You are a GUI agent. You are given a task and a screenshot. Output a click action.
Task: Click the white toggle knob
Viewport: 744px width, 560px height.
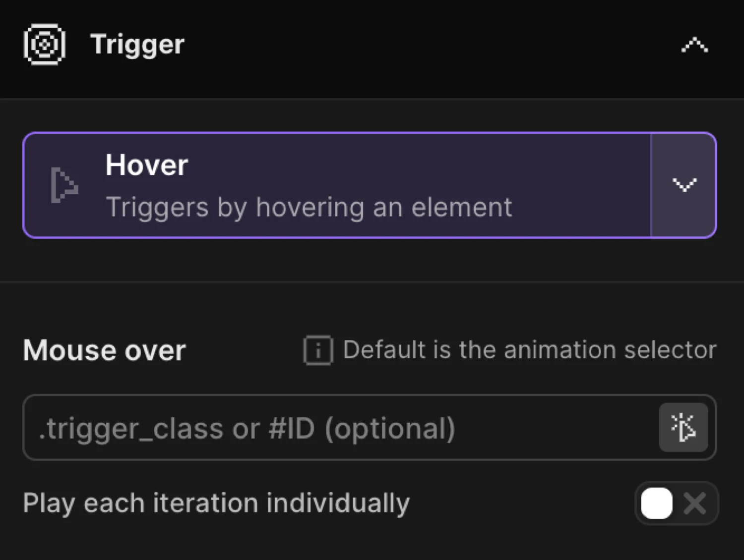tap(657, 503)
